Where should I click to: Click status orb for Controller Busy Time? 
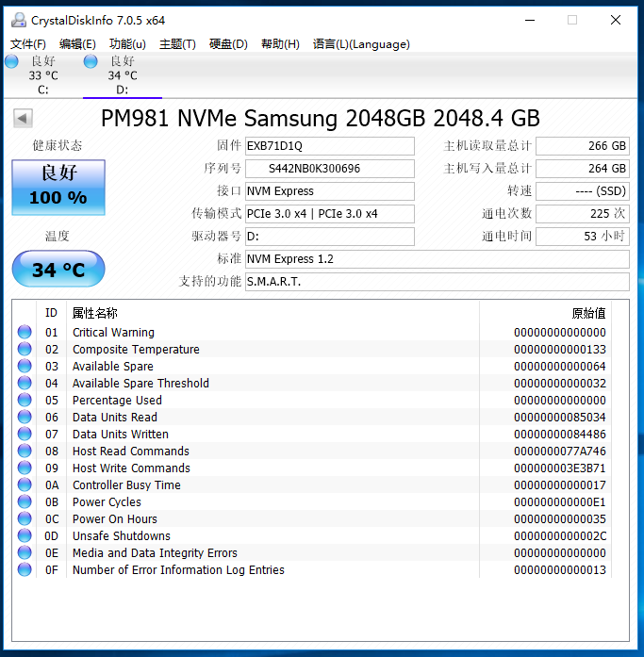[x=25, y=485]
